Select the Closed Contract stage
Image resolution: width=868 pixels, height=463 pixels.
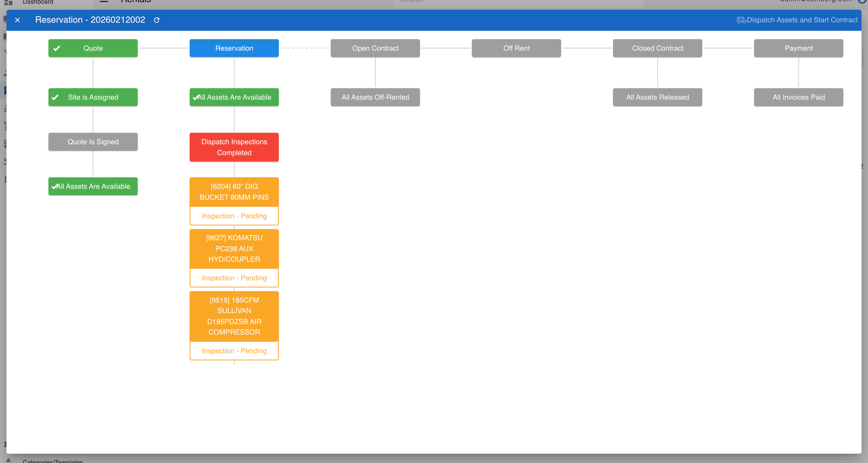[657, 48]
